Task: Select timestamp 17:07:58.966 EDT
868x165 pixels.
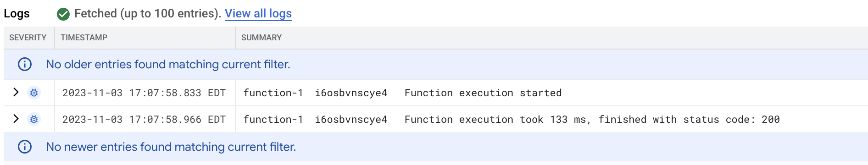Action: click(144, 120)
